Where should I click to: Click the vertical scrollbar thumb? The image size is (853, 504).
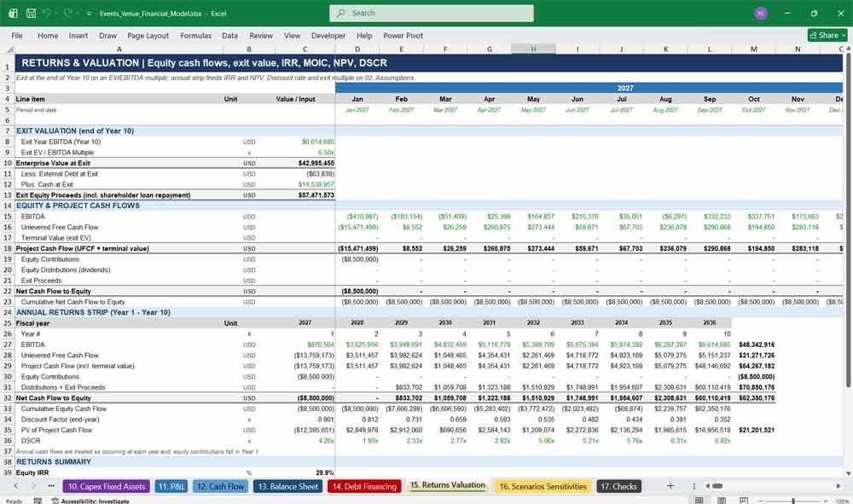pos(848,220)
